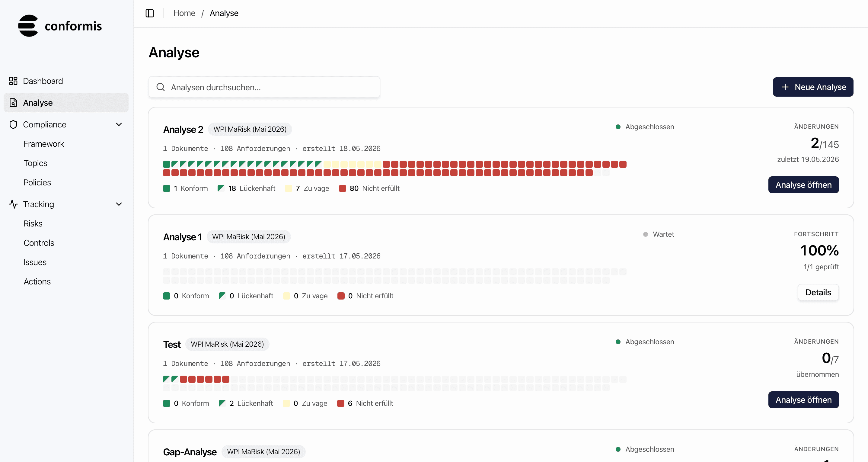Click the conformis logo
868x462 pixels.
(x=60, y=26)
